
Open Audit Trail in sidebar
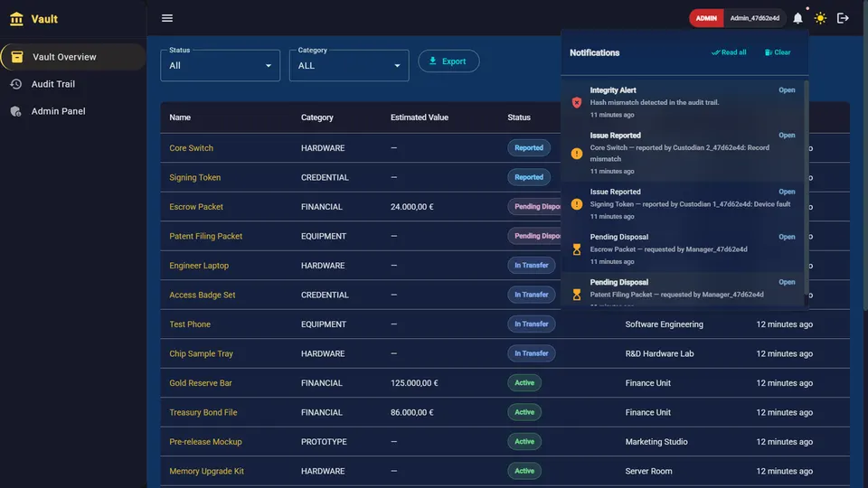click(73, 84)
